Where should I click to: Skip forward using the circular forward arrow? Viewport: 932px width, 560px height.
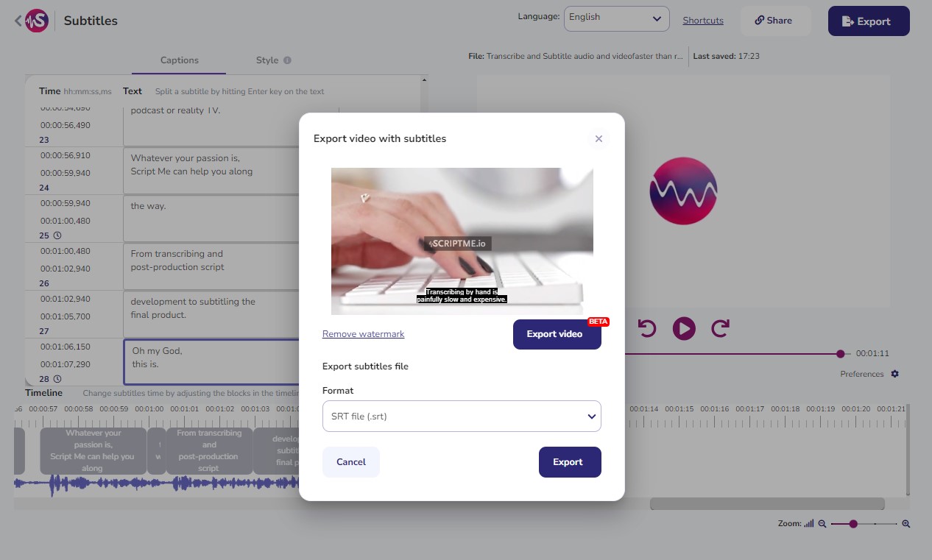720,328
